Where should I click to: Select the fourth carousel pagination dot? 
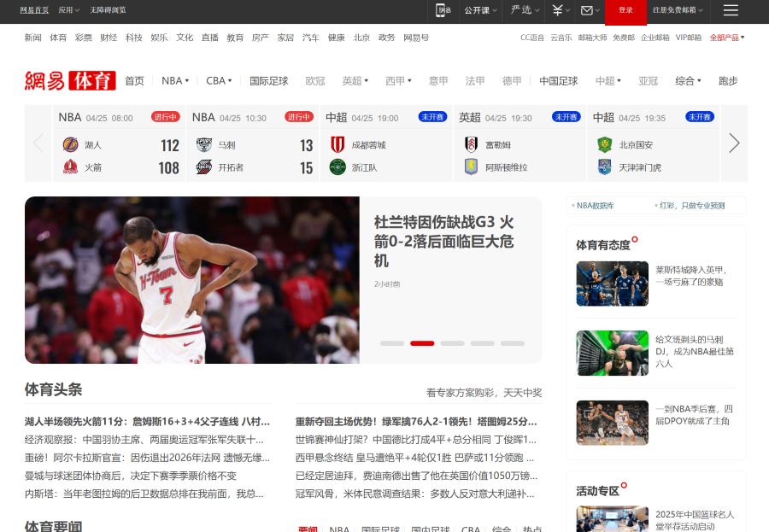coord(483,343)
